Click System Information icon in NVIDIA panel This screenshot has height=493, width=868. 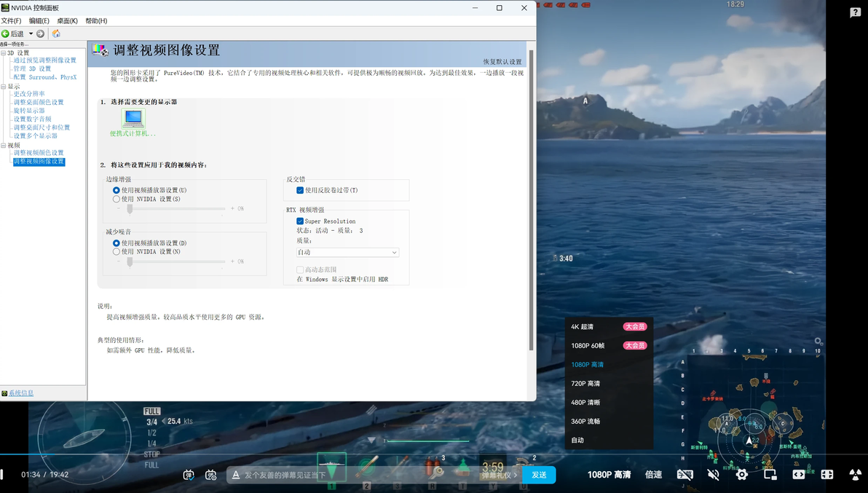click(x=4, y=393)
